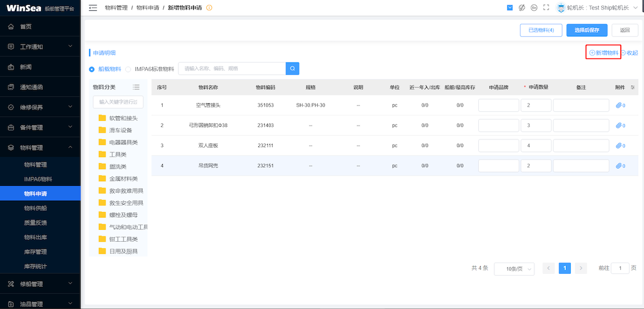Open IMPA6物料 submenu item
The height and width of the screenshot is (309, 644).
(38, 179)
